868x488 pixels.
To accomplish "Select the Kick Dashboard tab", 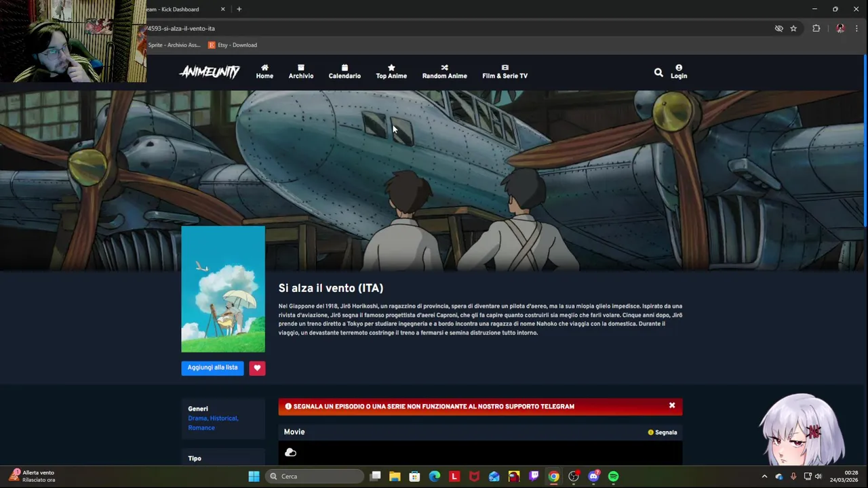I will tap(180, 9).
